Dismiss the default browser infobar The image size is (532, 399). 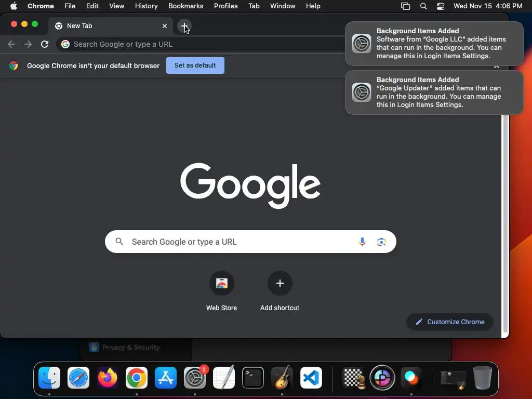(496, 66)
